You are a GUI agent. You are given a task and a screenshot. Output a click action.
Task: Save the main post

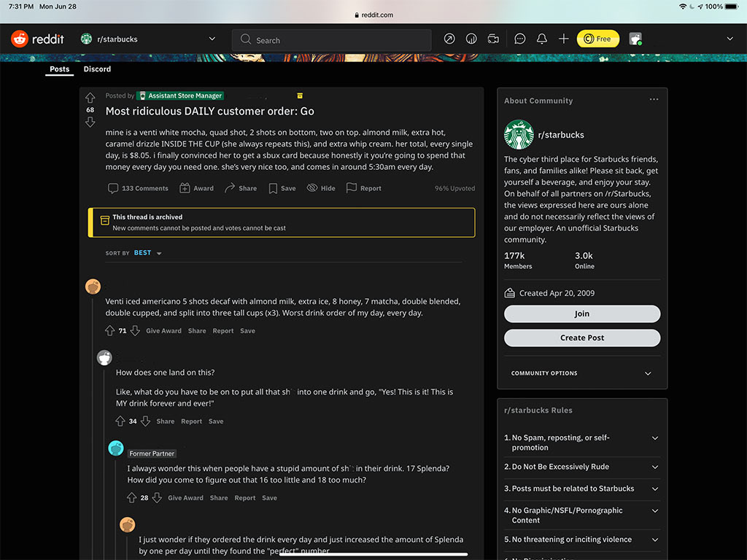point(282,188)
